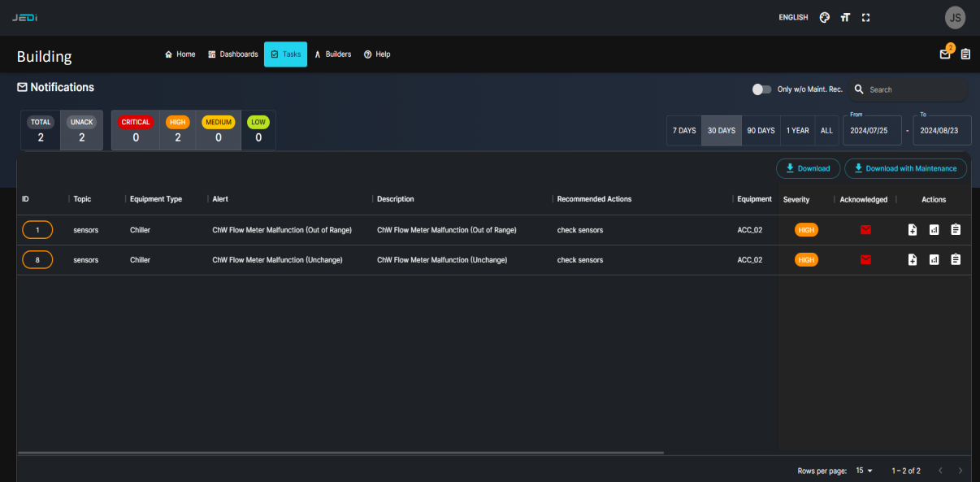Open alert ID 8 badge
This screenshot has height=482, width=980.
[x=37, y=259]
